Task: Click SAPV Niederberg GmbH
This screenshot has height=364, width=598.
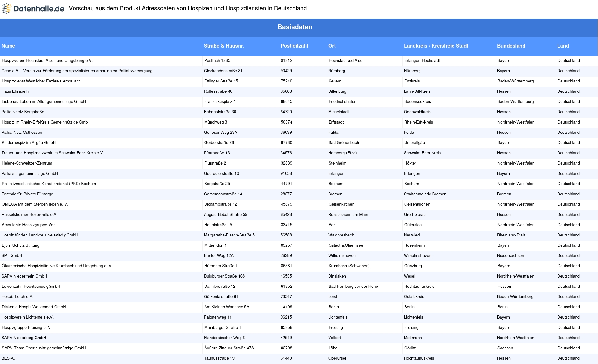Action: (x=24, y=338)
